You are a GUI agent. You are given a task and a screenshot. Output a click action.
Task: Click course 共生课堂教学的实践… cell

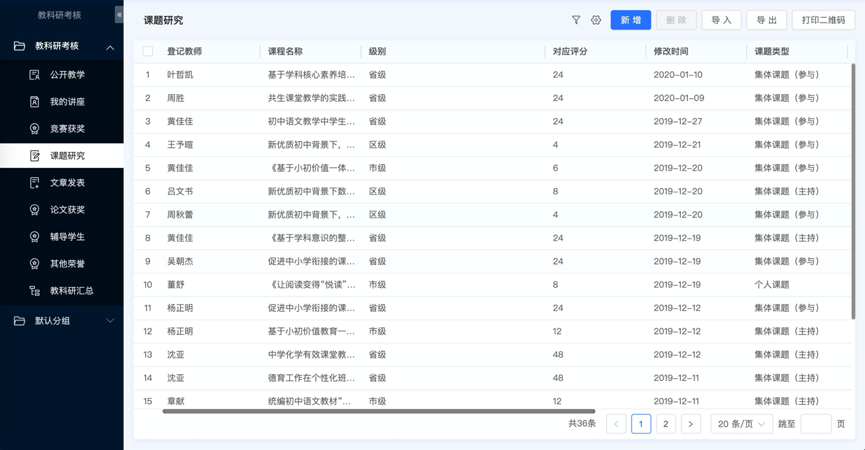(311, 98)
